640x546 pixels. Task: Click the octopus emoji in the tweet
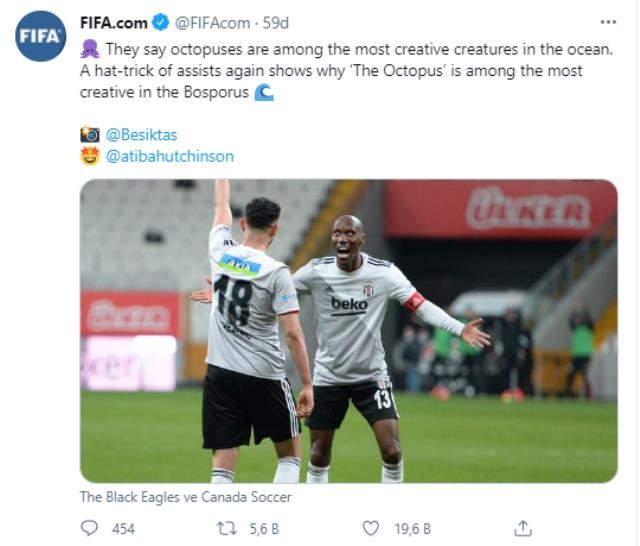point(89,48)
